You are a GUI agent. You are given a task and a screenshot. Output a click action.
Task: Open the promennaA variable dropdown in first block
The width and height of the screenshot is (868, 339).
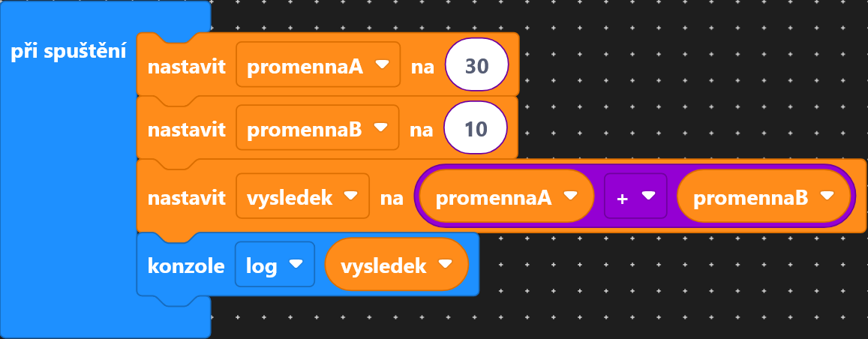pos(318,64)
